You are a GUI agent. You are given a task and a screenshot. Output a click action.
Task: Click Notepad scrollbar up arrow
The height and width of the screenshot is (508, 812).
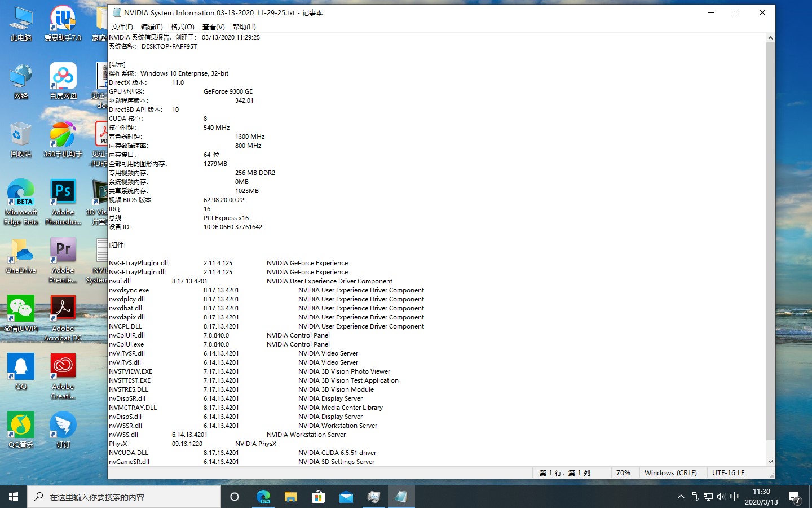(x=770, y=38)
